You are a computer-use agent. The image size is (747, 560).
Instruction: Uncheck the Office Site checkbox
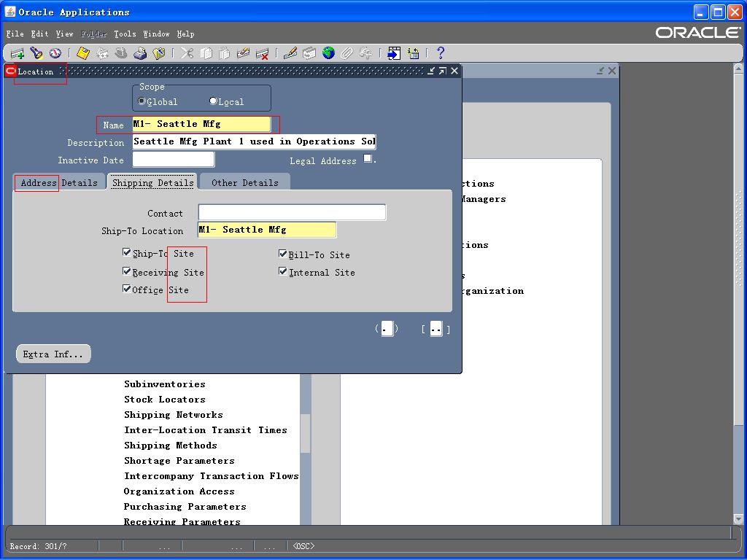click(127, 289)
